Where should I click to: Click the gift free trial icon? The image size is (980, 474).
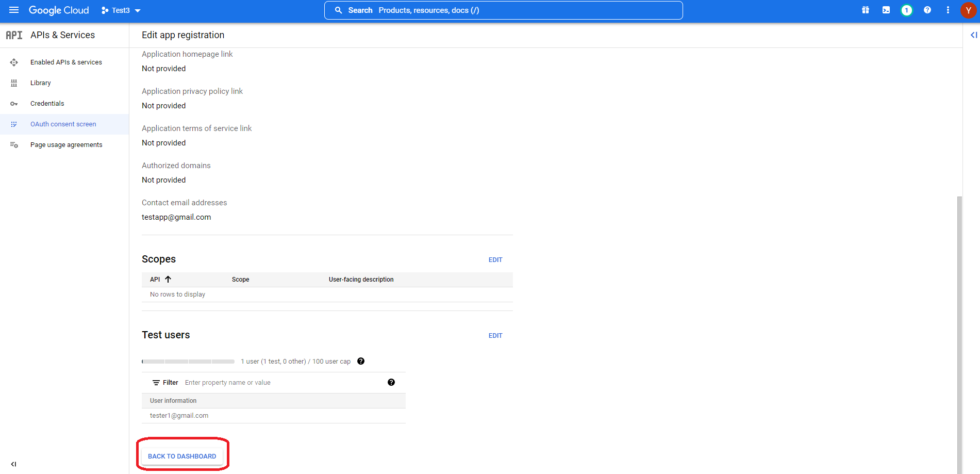865,10
